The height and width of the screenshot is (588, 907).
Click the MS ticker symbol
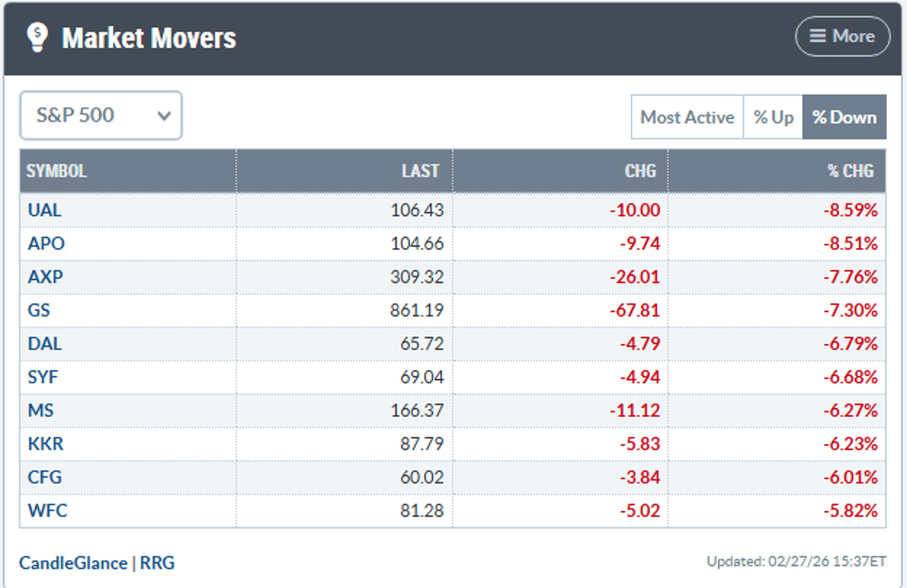point(39,410)
